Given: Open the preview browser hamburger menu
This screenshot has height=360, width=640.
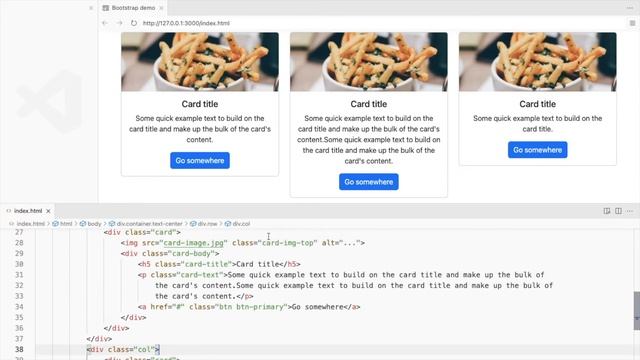Looking at the screenshot, I should 632,23.
